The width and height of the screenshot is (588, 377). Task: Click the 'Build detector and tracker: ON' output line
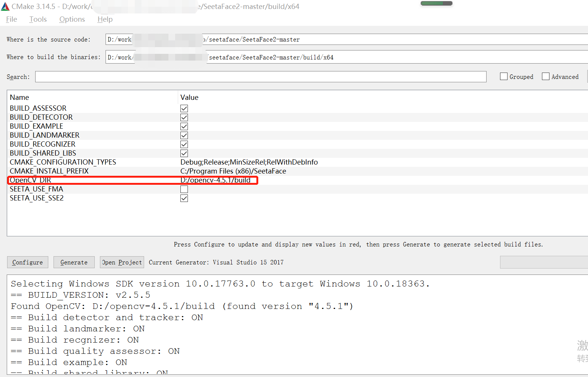tap(107, 318)
